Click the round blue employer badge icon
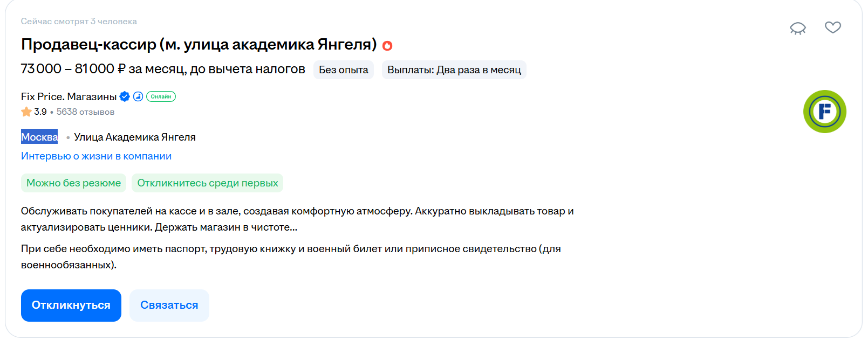The width and height of the screenshot is (868, 340). pos(138,96)
